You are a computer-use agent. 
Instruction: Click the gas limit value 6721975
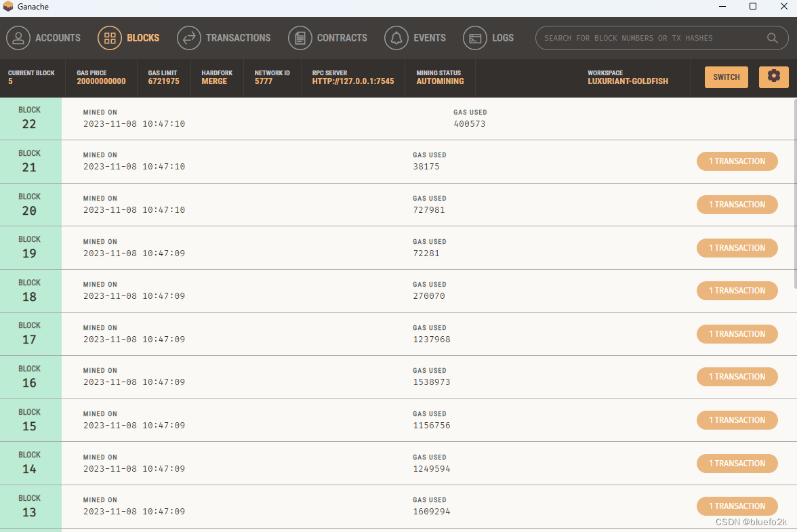(164, 81)
